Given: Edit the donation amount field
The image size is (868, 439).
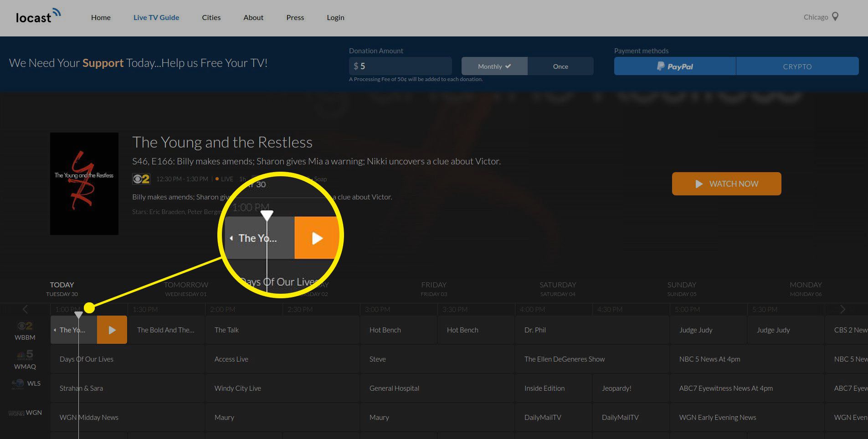Looking at the screenshot, I should click(401, 66).
